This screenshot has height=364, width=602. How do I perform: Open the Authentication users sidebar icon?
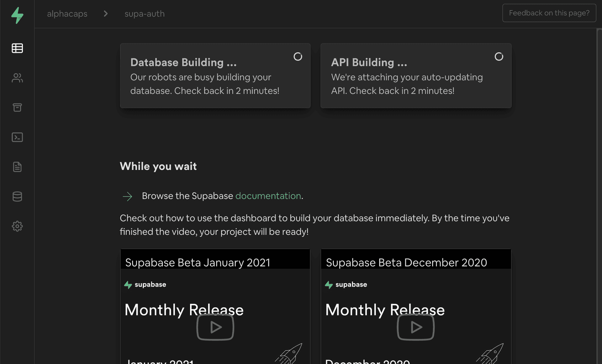click(x=17, y=78)
